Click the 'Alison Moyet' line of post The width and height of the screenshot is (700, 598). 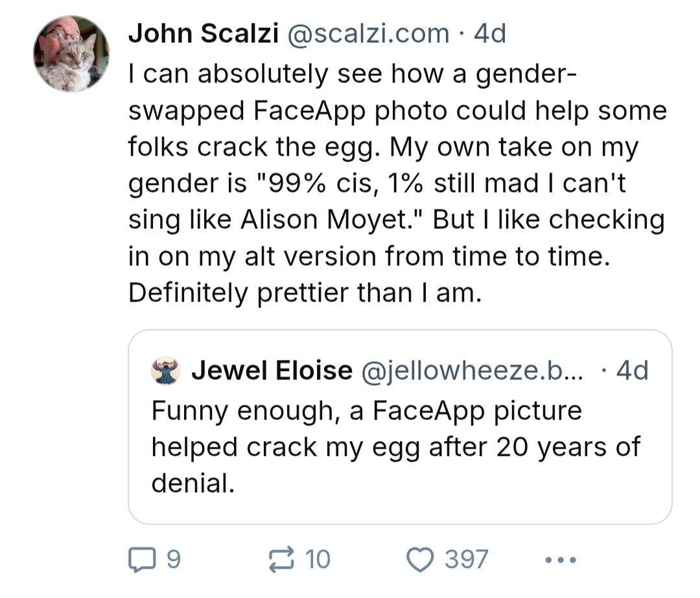point(397,220)
